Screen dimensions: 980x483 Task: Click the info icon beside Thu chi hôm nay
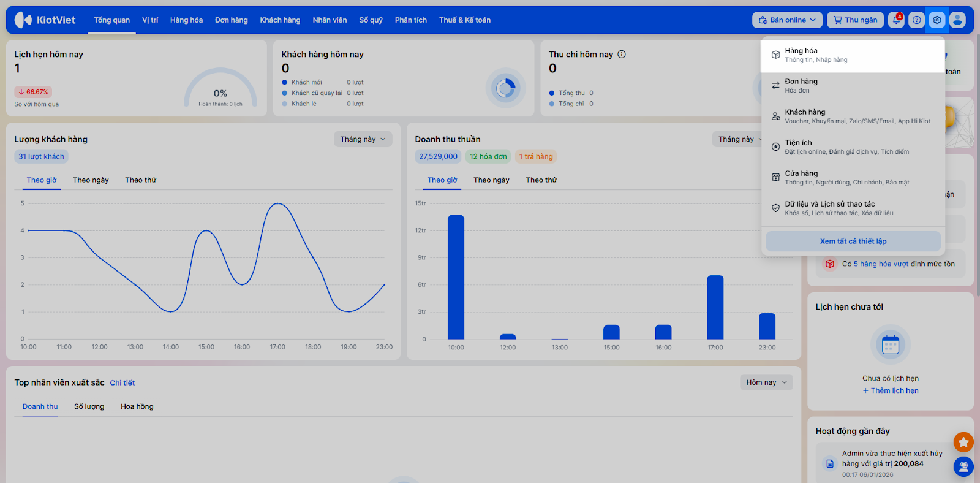(622, 55)
